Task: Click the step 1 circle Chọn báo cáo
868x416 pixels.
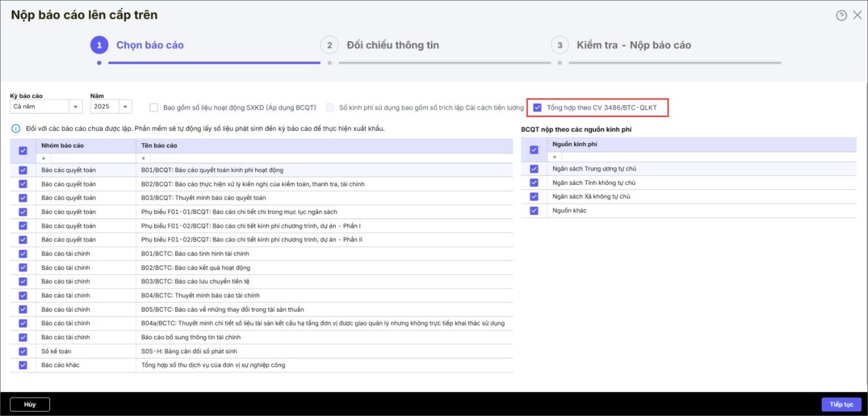Action: tap(99, 45)
